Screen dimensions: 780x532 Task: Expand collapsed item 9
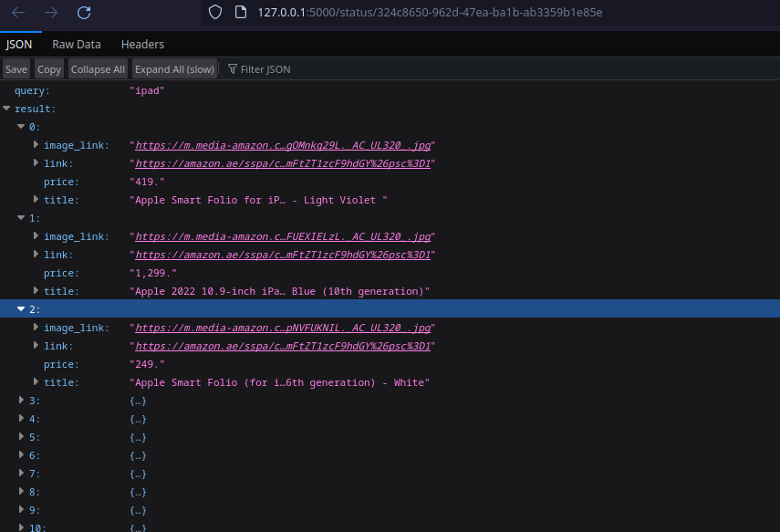click(21, 509)
